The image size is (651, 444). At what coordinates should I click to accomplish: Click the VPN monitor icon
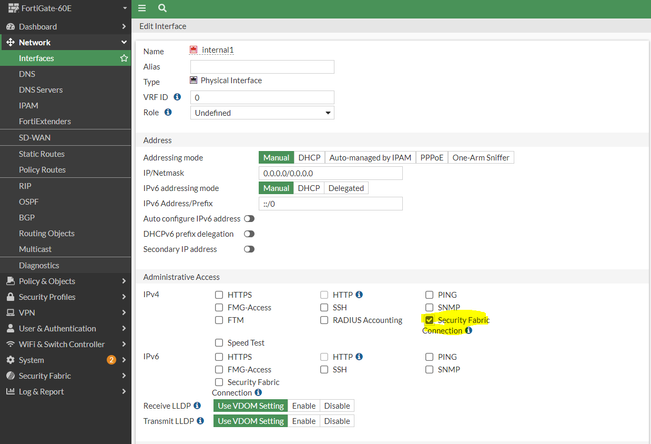pyautogui.click(x=10, y=313)
